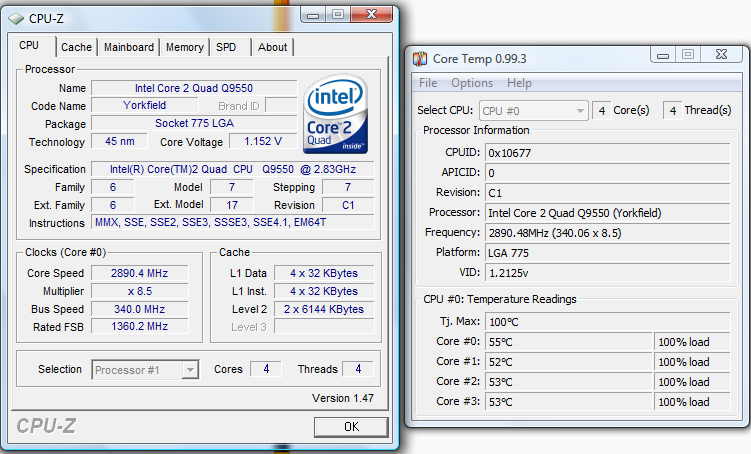Viewport: 751px width, 454px height.
Task: Click the CPU-Z title bar icon
Action: [x=16, y=19]
